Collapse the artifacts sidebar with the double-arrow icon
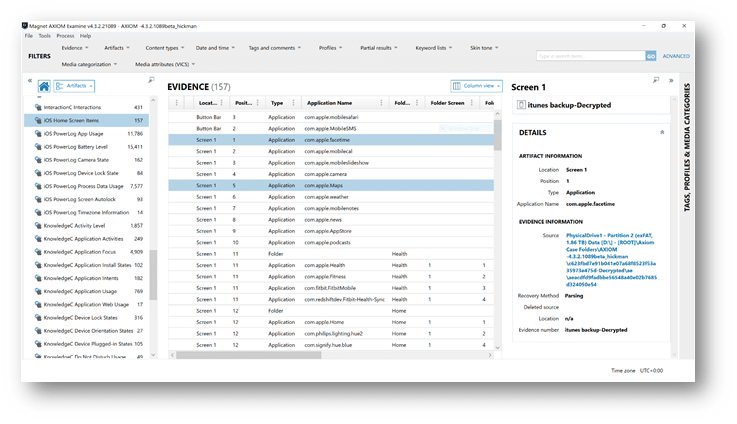This screenshot has width=737, height=424. coord(30,80)
